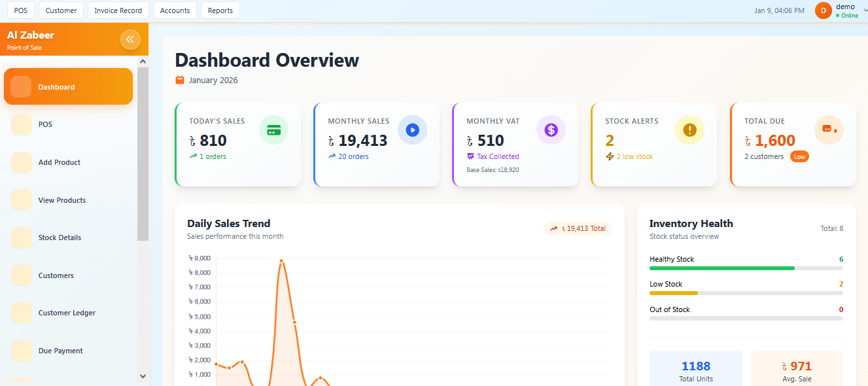Open the Accounts tab
This screenshot has width=868, height=386.
click(x=175, y=10)
